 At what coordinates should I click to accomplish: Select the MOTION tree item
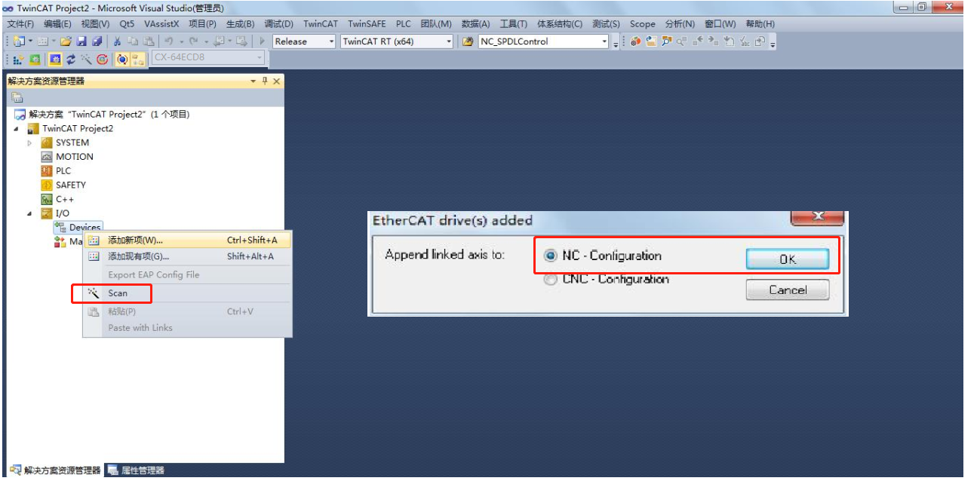(75, 157)
